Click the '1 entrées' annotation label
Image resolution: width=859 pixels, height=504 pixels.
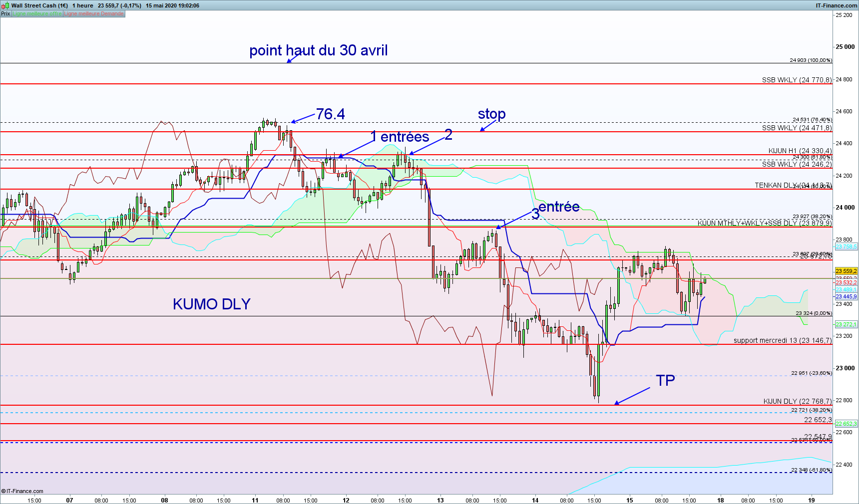click(400, 137)
